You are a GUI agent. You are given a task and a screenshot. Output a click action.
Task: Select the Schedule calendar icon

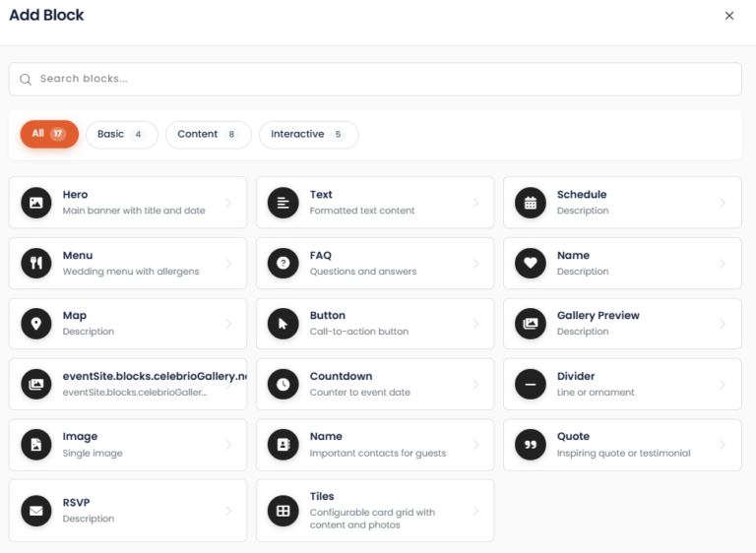pos(531,203)
